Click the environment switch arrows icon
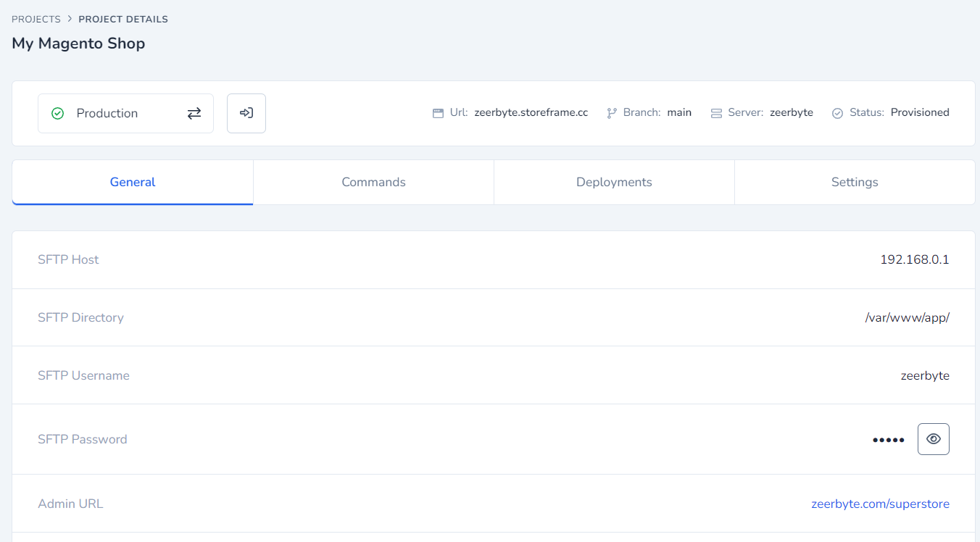980x542 pixels. (194, 113)
